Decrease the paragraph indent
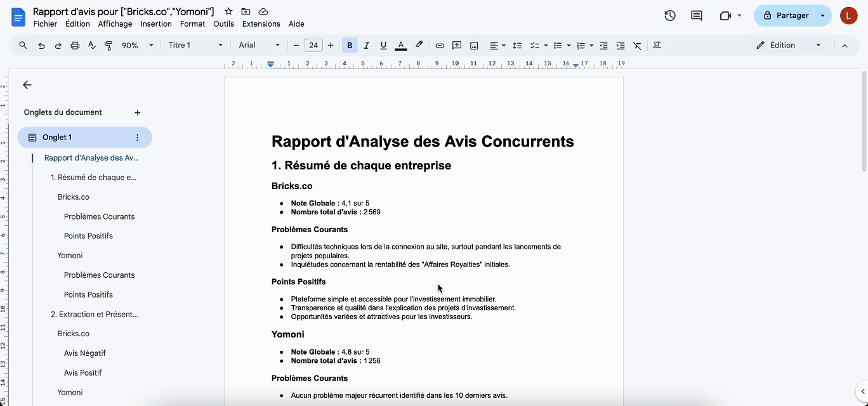868x406 pixels. (x=603, y=45)
